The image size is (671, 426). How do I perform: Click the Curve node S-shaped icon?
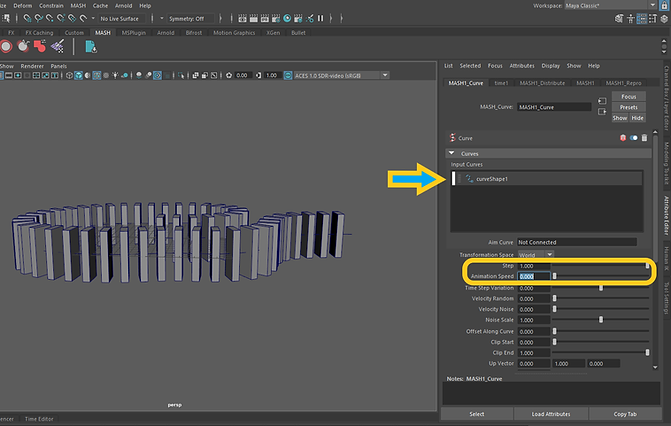click(452, 138)
